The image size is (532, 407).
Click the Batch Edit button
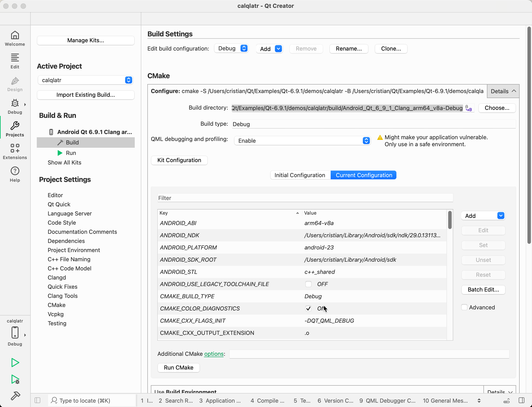click(483, 290)
